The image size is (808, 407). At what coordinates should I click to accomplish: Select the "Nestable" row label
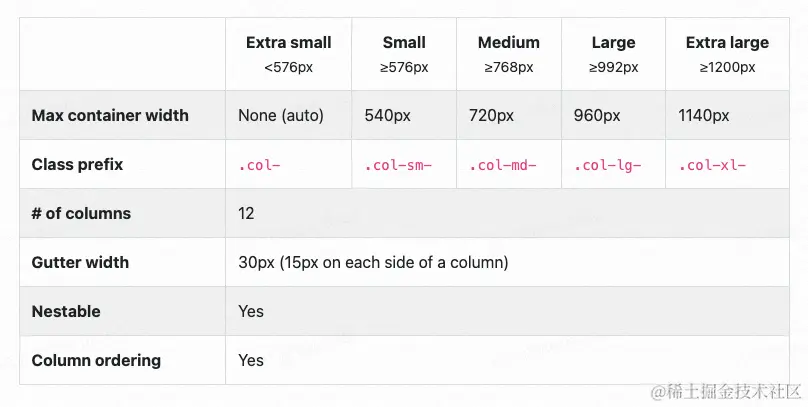(x=66, y=312)
